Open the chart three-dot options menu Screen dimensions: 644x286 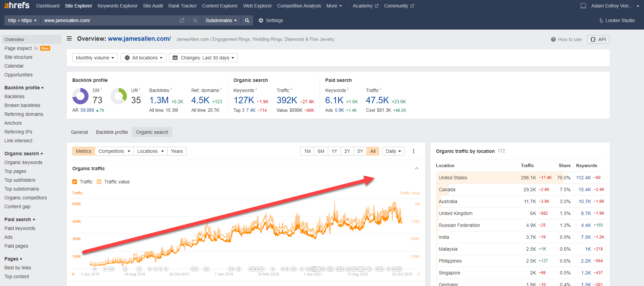click(x=414, y=151)
